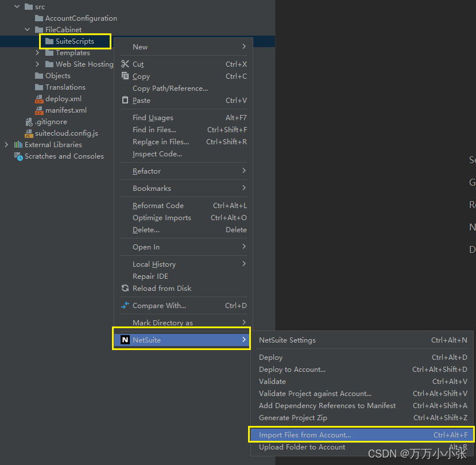The image size is (476, 465).
Task: Click the deploy.xml file icon
Action: coord(39,99)
